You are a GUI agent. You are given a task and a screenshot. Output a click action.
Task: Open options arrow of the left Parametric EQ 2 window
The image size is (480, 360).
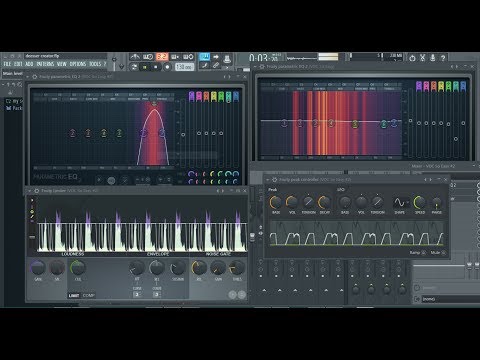(28, 77)
